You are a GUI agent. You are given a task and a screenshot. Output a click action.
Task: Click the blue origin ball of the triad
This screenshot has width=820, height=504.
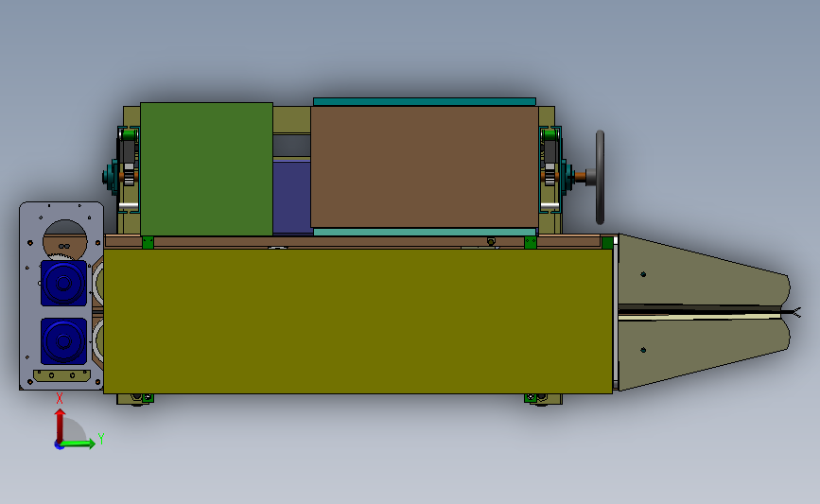pyautogui.click(x=59, y=445)
